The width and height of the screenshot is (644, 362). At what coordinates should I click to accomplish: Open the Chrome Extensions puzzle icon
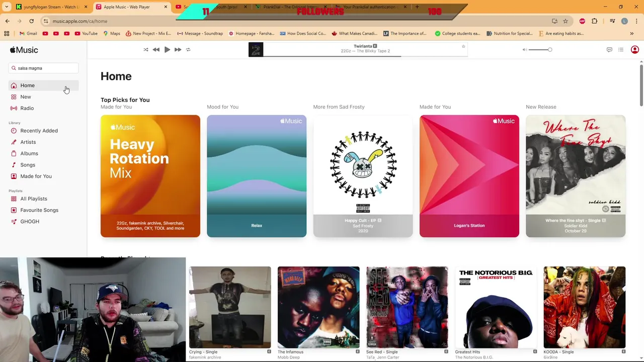[x=595, y=21]
